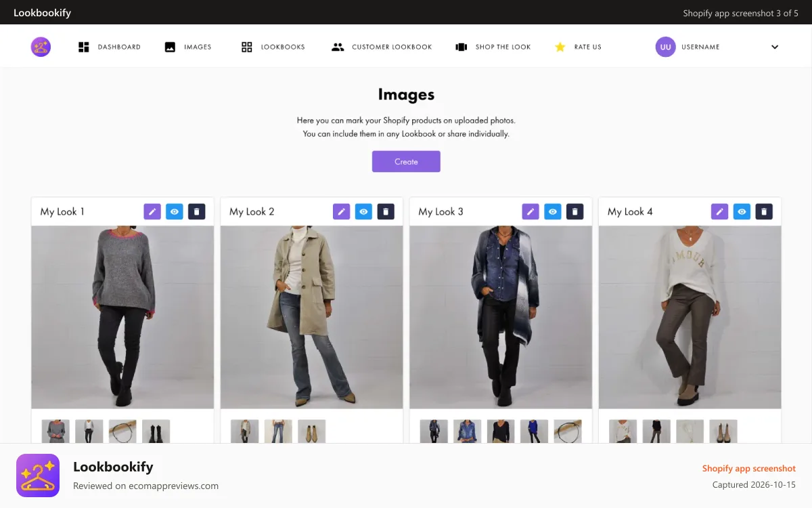
Task: Open the My Look 2 main photo
Action: click(x=312, y=317)
